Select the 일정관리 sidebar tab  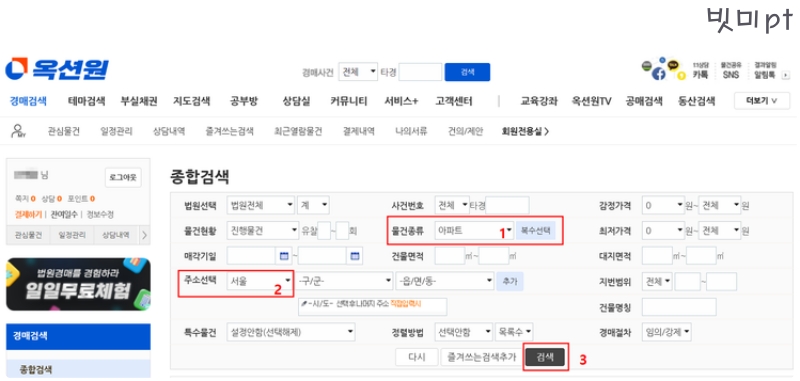click(72, 235)
